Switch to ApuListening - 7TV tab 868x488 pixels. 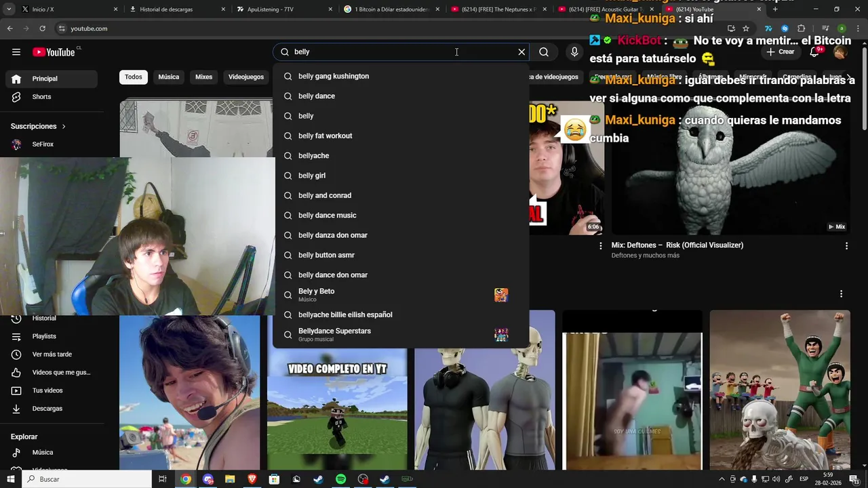pyautogui.click(x=281, y=9)
